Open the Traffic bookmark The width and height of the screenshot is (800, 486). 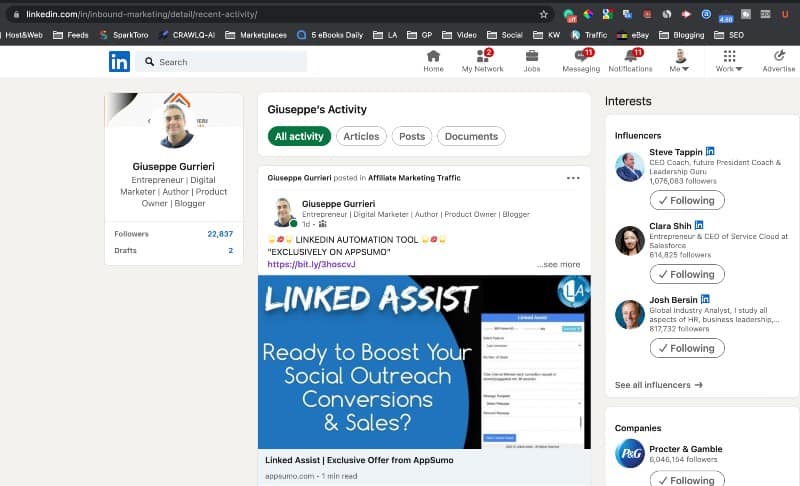pos(589,35)
